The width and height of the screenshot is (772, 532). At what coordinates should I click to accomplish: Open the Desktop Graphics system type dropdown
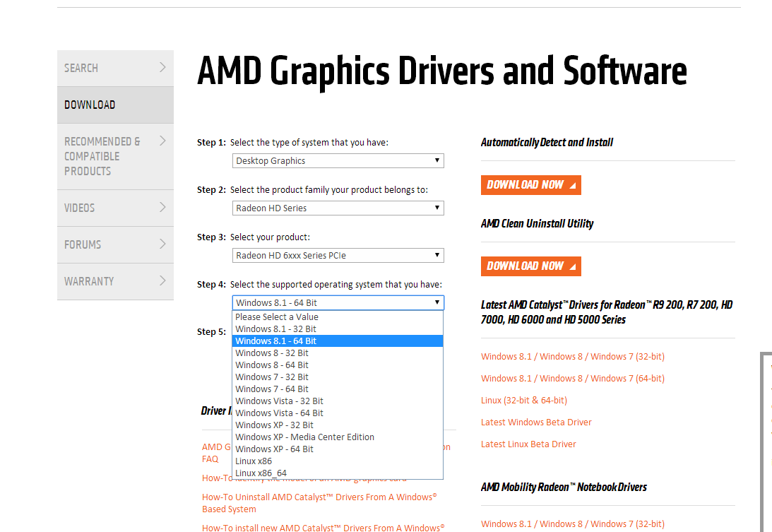pyautogui.click(x=338, y=160)
